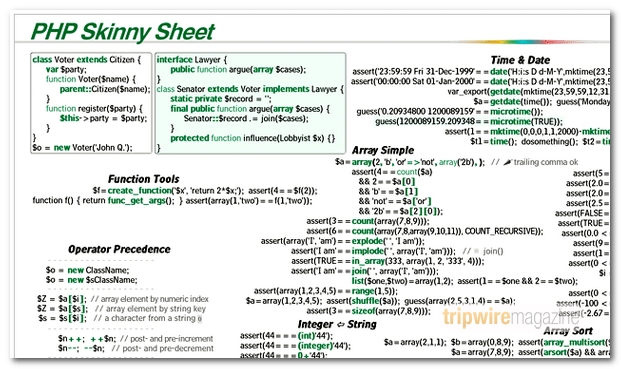Click "&& 'not'==$a['or']" line
Image resolution: width=621 pixels, height=369 pixels.
point(395,201)
